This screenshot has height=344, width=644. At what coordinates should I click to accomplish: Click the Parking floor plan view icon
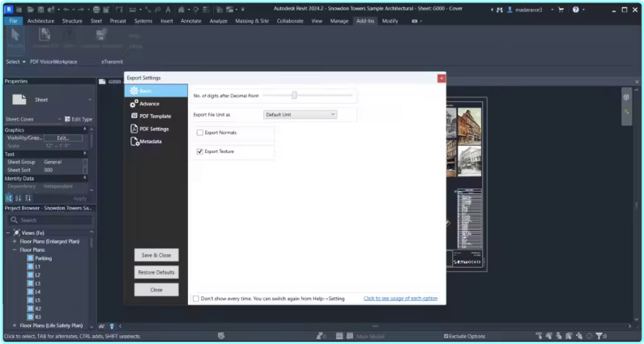point(30,258)
